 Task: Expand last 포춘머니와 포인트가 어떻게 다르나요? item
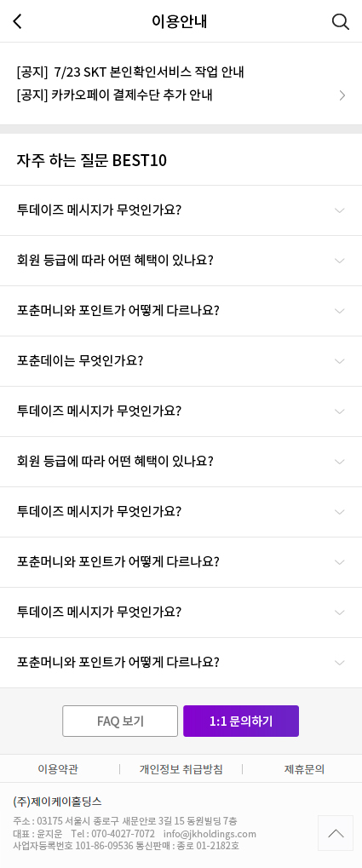point(181,663)
